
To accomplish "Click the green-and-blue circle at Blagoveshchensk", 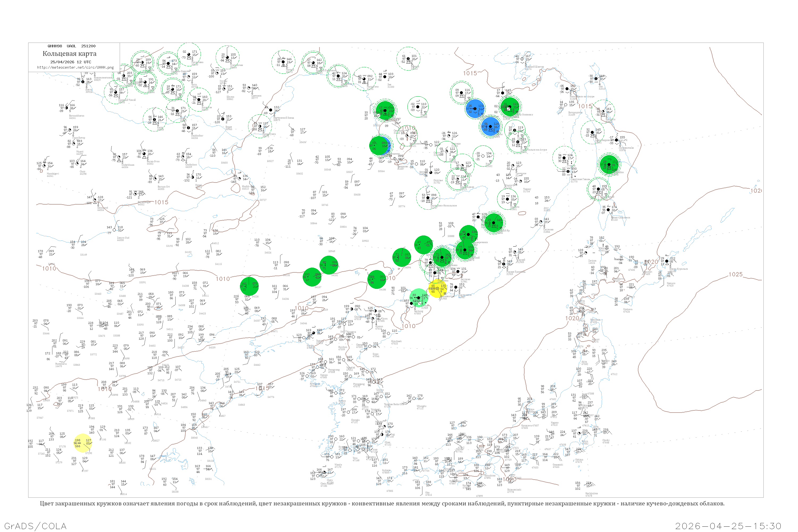I will (380, 145).
